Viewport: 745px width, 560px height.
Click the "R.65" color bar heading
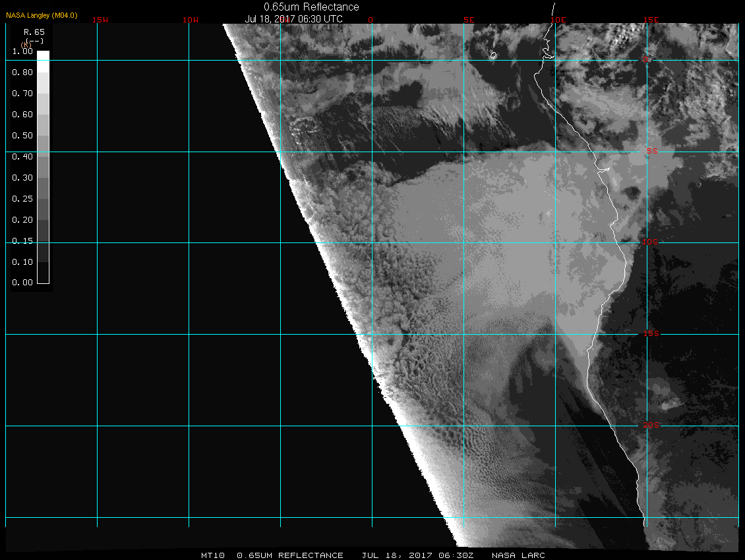tap(34, 32)
